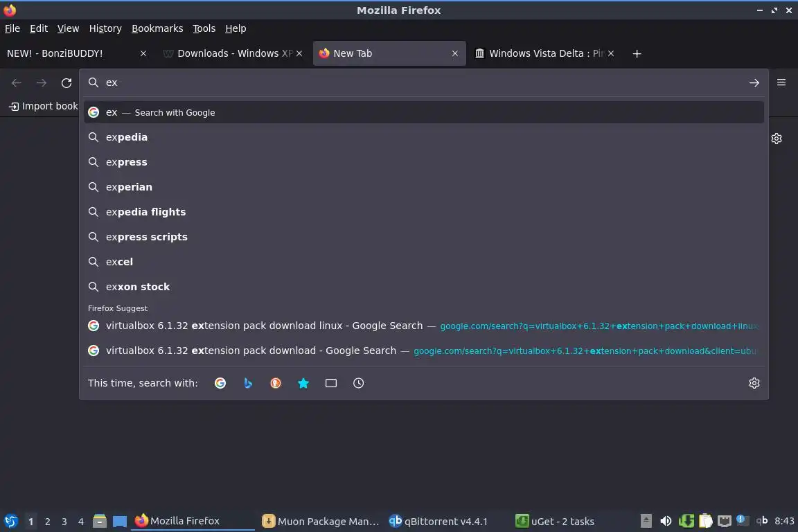Open the Tools menu
Viewport: 798px width, 532px height.
point(204,28)
